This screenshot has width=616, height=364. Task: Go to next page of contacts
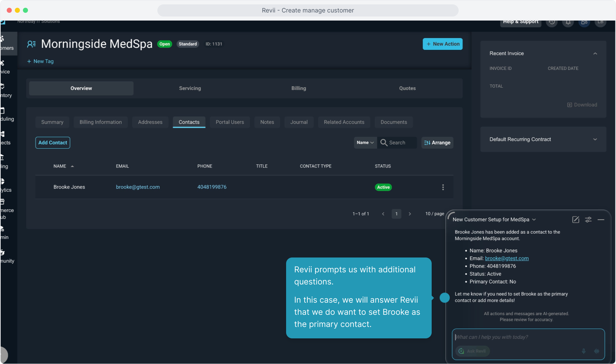tap(409, 214)
